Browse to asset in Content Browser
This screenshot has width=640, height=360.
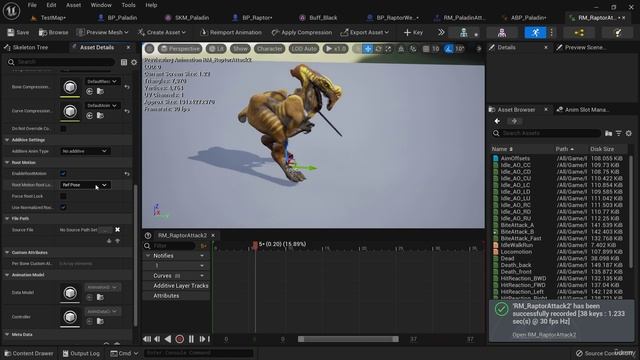tap(53, 32)
